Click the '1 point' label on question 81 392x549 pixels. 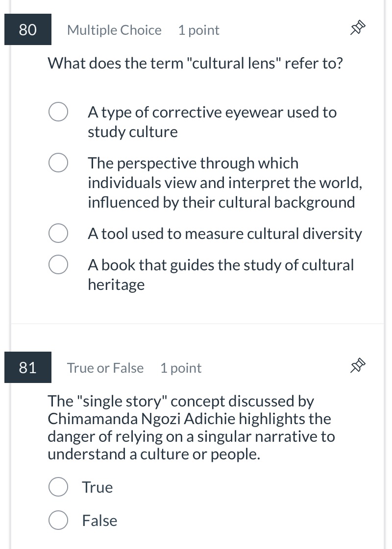[181, 368]
